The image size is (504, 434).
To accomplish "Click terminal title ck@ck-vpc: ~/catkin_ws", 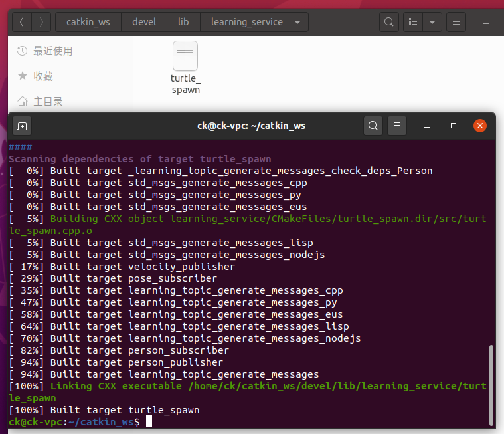I will click(252, 126).
